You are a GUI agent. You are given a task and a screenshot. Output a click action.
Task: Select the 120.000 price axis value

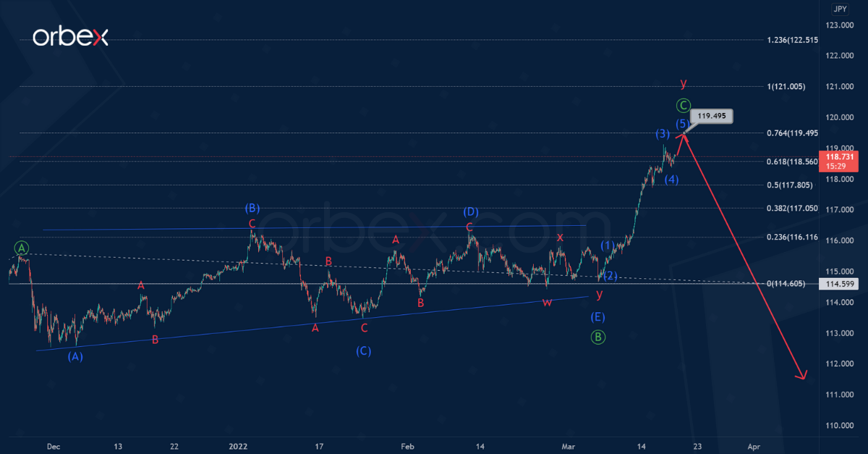(x=839, y=117)
